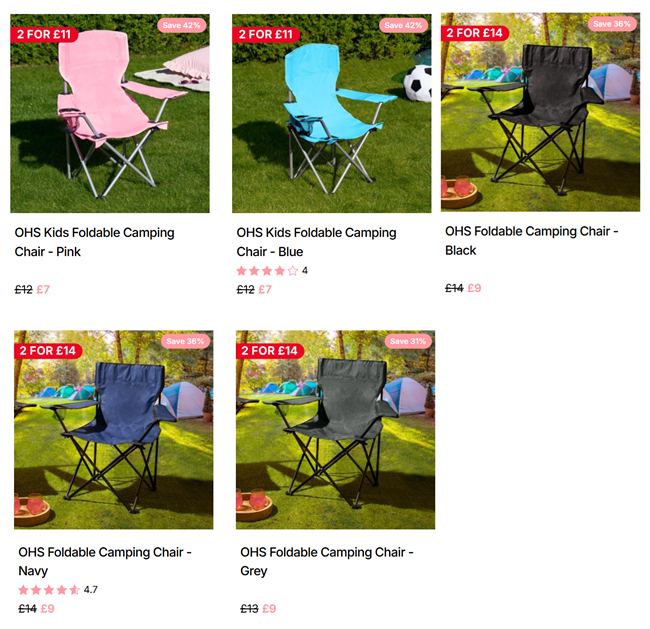Viewport: 650px width, 629px height.
Task: Click the Save 36% badge on navy chair
Action: pyautogui.click(x=185, y=341)
